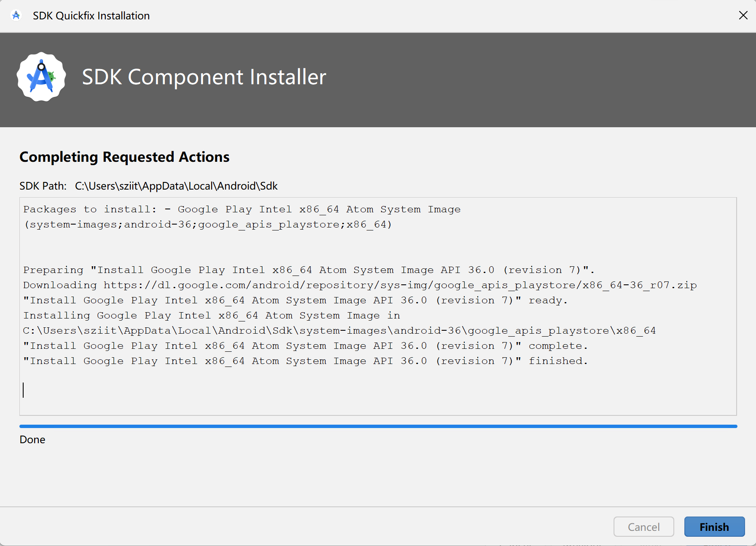Click the 'Done' status text
756x546 pixels.
tap(32, 439)
